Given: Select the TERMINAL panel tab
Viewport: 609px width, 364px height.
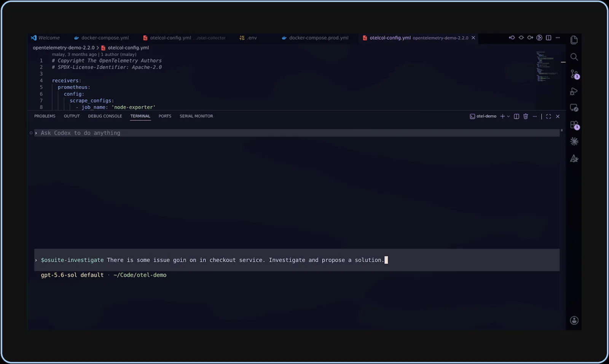Looking at the screenshot, I should [140, 116].
